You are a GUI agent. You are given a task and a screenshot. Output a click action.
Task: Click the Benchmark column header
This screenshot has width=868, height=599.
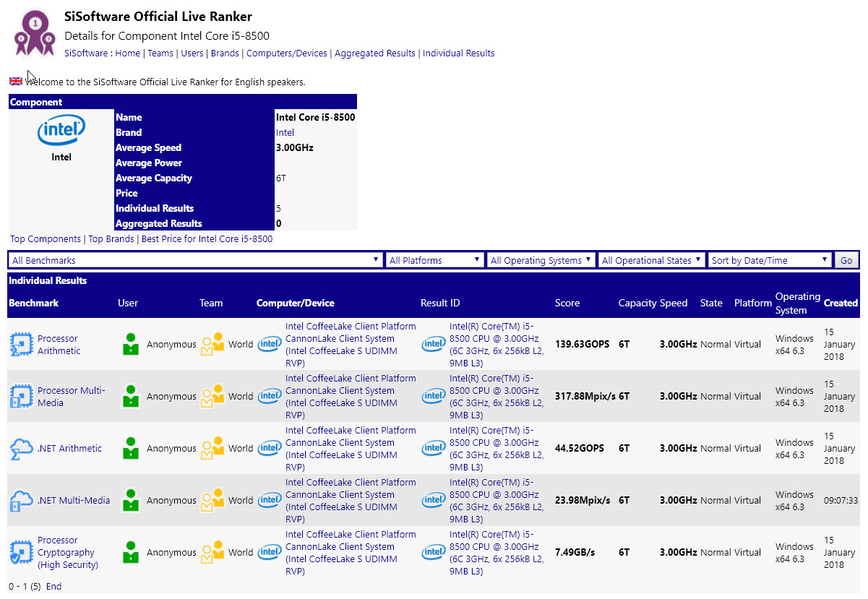pos(34,303)
